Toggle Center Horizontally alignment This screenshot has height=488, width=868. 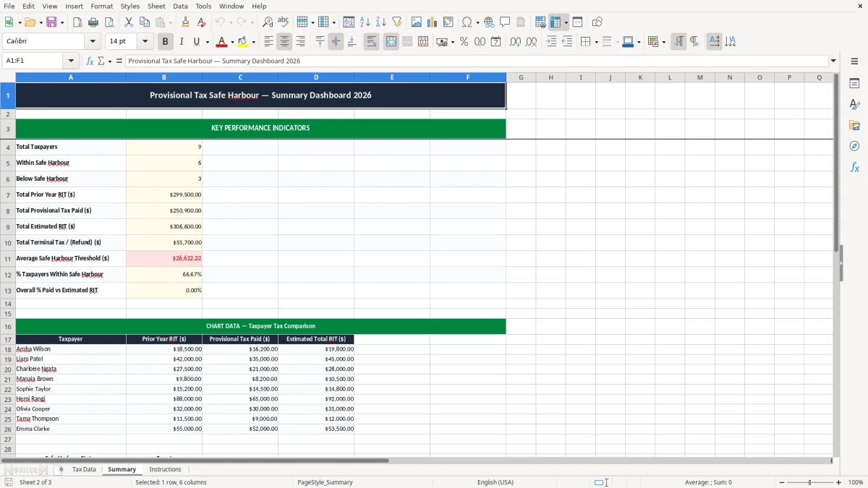tap(285, 42)
